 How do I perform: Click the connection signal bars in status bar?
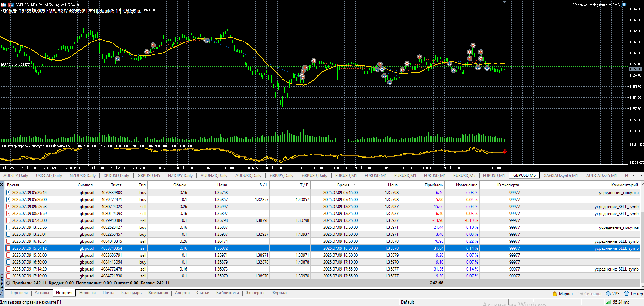[609, 302]
